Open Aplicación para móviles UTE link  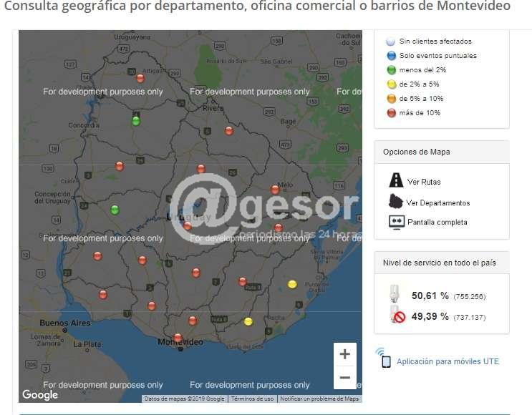[448, 361]
